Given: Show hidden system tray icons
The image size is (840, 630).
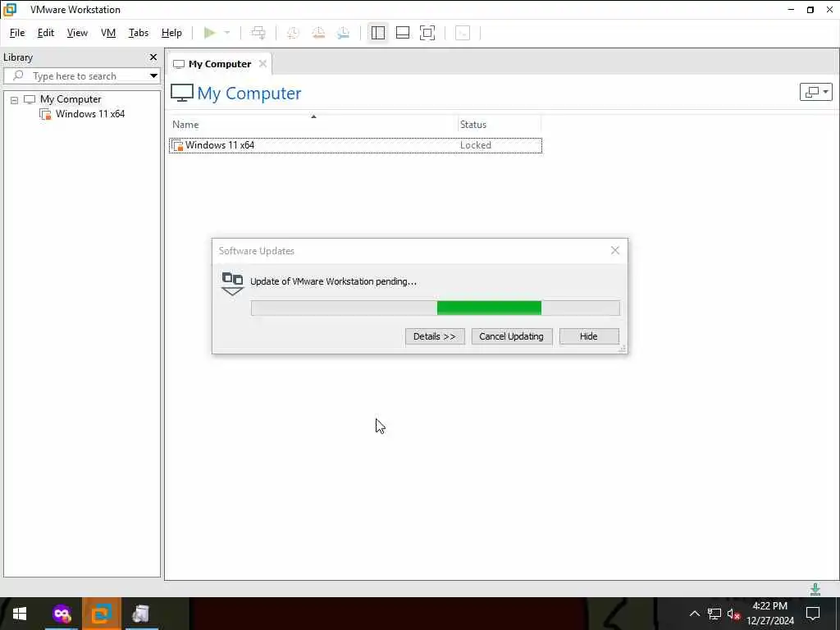Looking at the screenshot, I should (694, 614).
